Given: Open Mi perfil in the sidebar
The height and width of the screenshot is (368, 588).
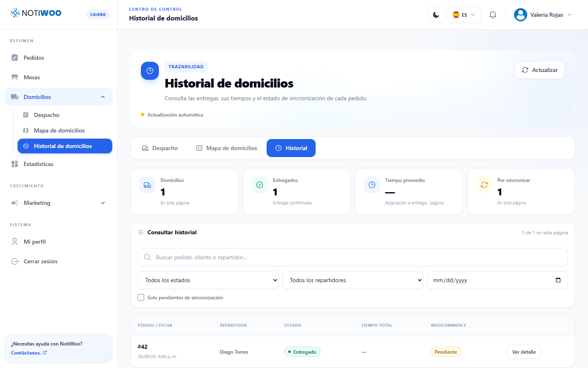Looking at the screenshot, I should click(x=58, y=242).
